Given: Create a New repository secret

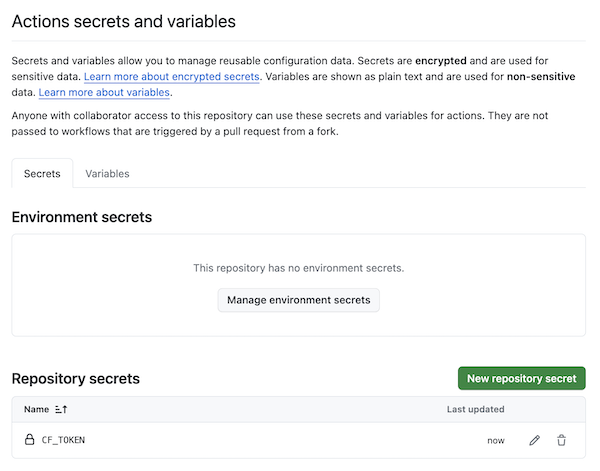Looking at the screenshot, I should [521, 378].
